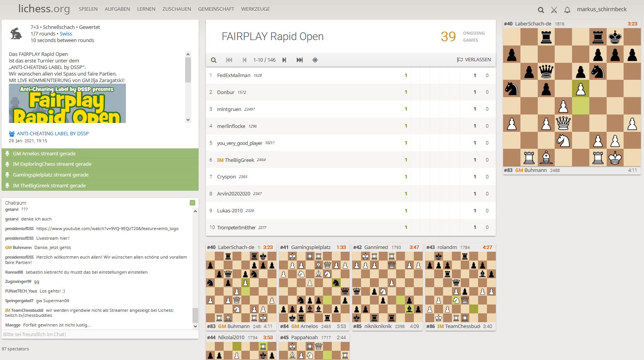Open small LaberSchach-de vs Buhmann board
The width and height of the screenshot is (644, 360).
point(241,287)
